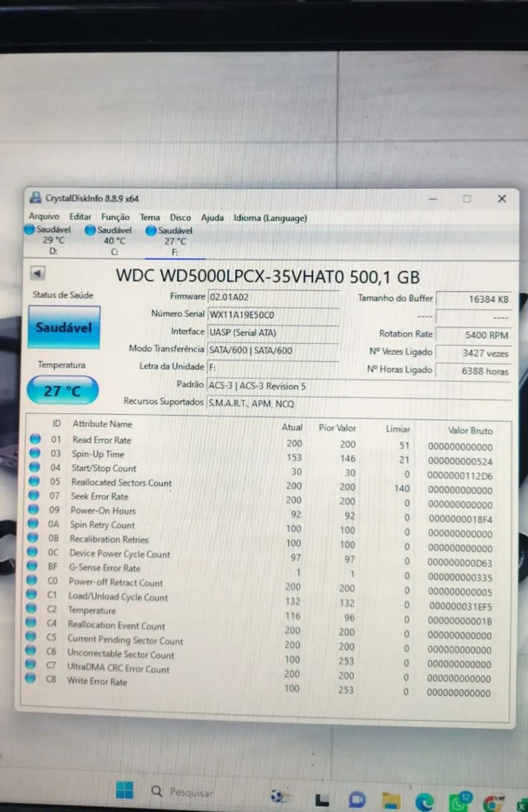Image resolution: width=528 pixels, height=812 pixels.
Task: Select the Reallocated Sectors Count row name
Action: pyautogui.click(x=121, y=483)
